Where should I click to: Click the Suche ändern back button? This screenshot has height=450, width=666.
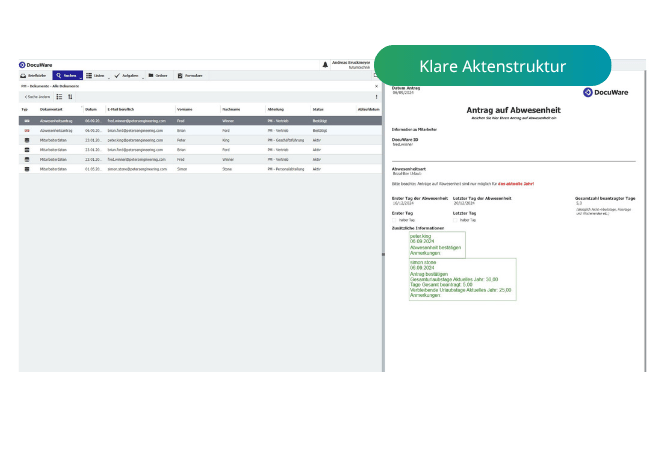coord(37,97)
